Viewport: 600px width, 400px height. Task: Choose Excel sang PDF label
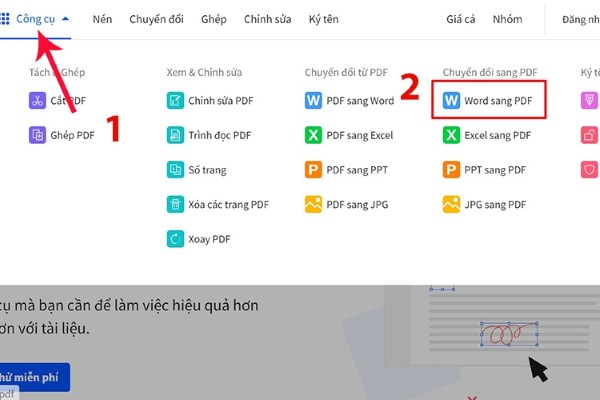tap(498, 136)
